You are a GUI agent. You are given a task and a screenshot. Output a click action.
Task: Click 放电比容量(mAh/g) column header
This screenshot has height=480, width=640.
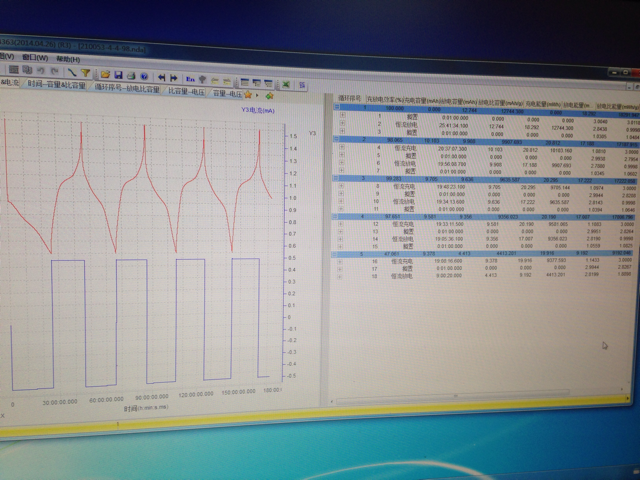coord(501,103)
